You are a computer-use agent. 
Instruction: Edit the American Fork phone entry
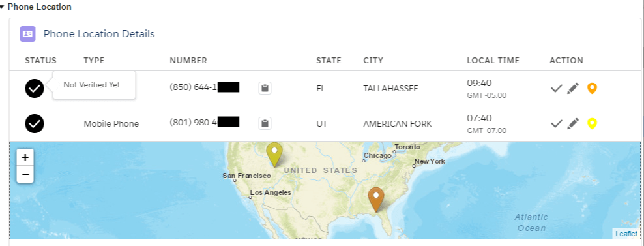point(573,123)
